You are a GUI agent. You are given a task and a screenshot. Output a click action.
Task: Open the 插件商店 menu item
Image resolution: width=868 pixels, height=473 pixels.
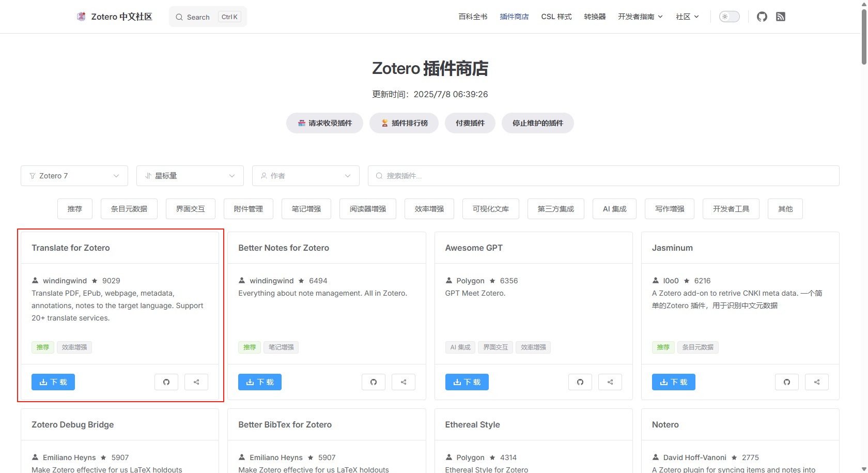514,16
